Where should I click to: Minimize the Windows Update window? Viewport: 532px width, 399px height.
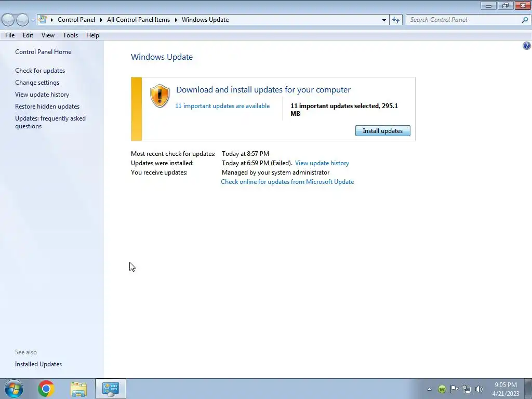488,5
